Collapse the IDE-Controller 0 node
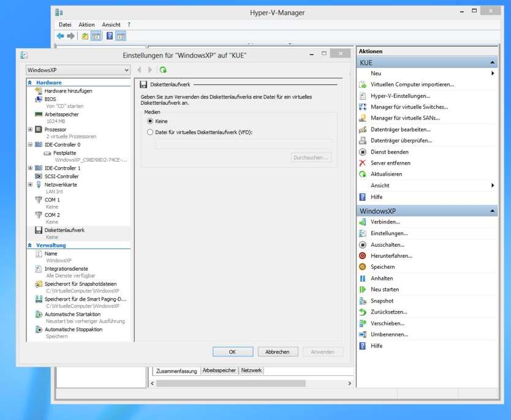The height and width of the screenshot is (420, 511). point(30,144)
